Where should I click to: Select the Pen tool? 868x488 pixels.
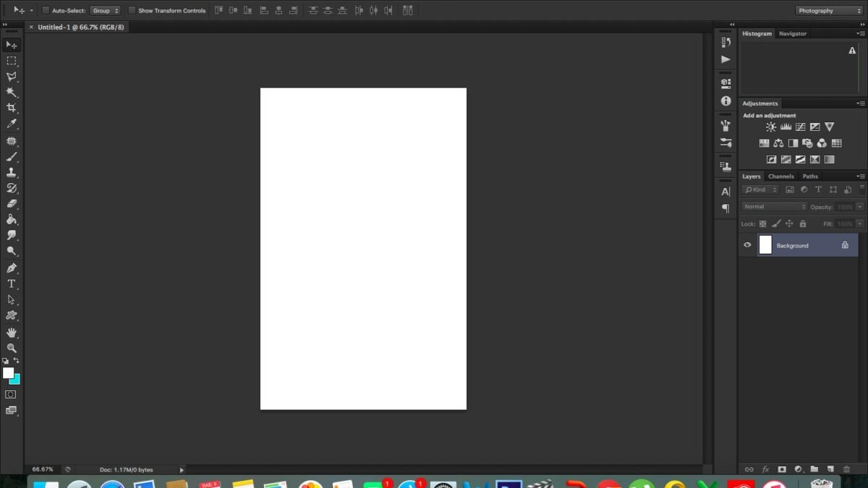click(x=12, y=268)
